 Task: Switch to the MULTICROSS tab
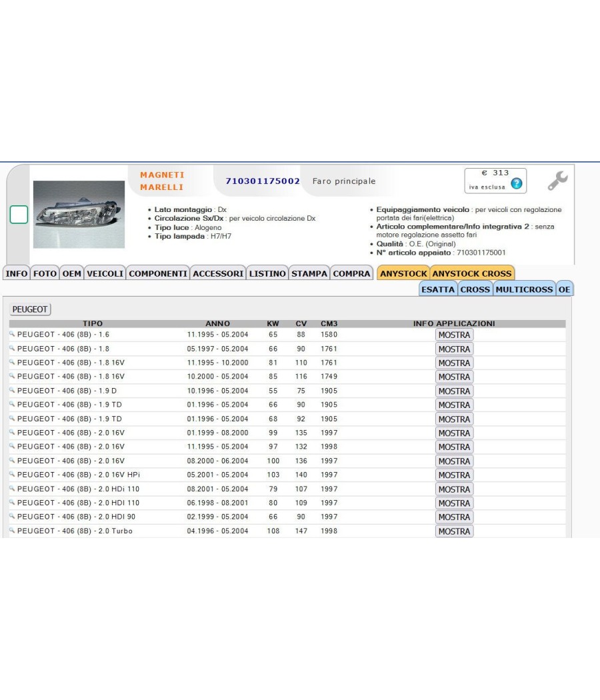coord(524,289)
